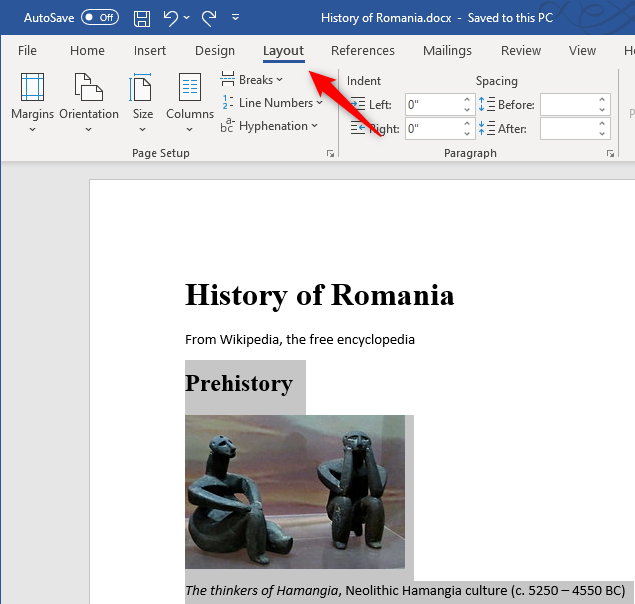The image size is (635, 604).
Task: Increase the left indent value
Action: click(x=467, y=100)
